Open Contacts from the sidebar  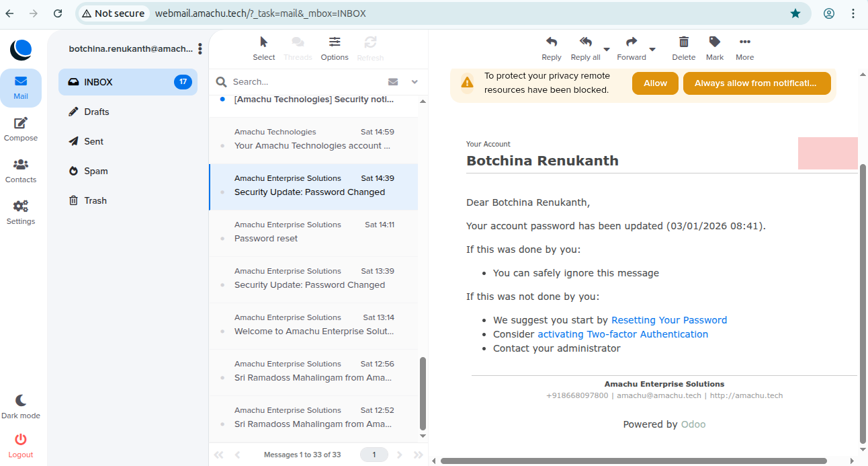click(x=21, y=165)
